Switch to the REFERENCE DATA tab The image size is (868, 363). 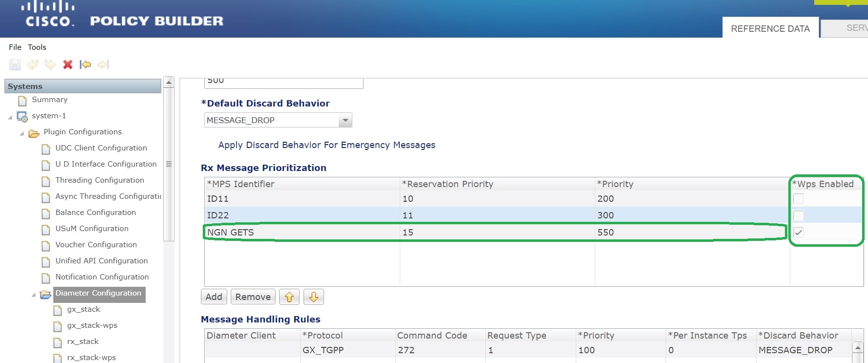(x=770, y=29)
